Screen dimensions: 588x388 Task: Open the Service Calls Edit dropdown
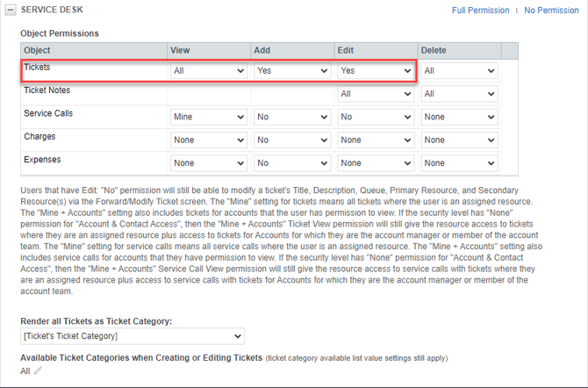(x=376, y=117)
